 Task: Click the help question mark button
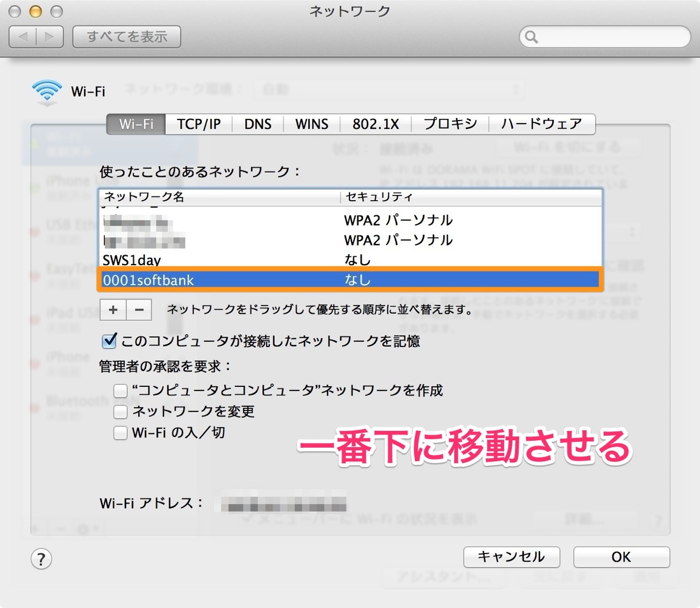(x=41, y=558)
